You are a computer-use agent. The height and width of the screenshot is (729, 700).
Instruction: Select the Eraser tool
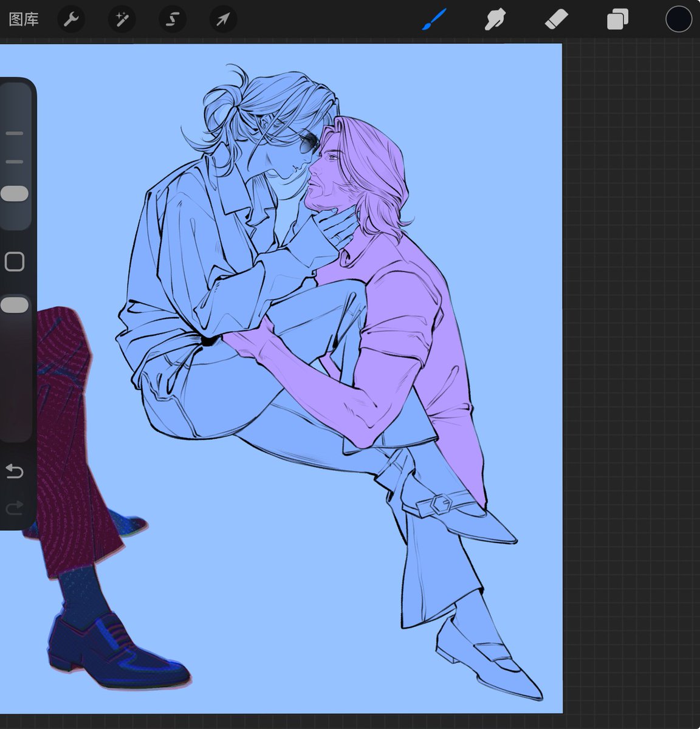coord(556,19)
